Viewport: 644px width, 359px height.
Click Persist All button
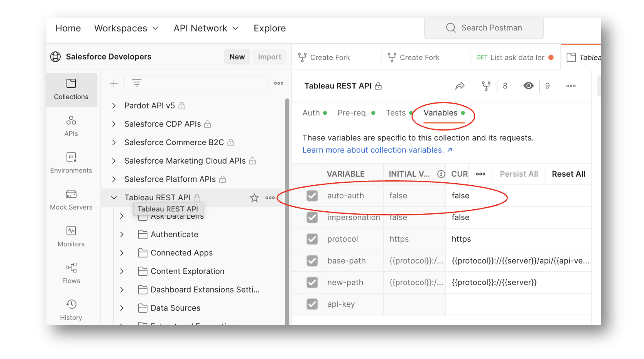[x=519, y=174]
